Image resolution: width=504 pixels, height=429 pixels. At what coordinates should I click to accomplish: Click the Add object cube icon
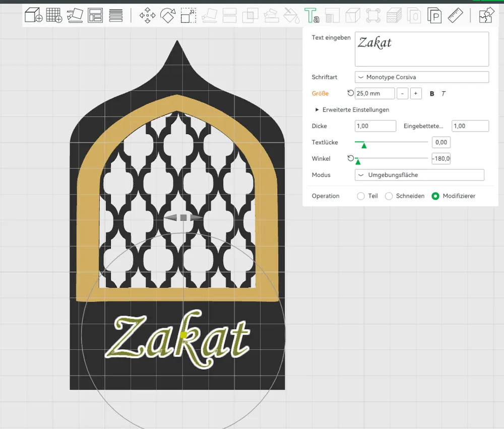click(34, 15)
